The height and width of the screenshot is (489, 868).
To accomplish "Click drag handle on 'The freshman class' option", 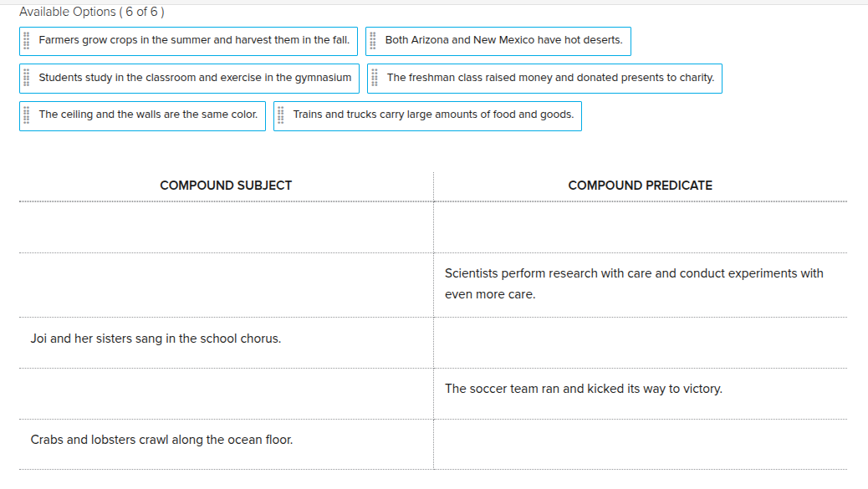I will 375,78.
